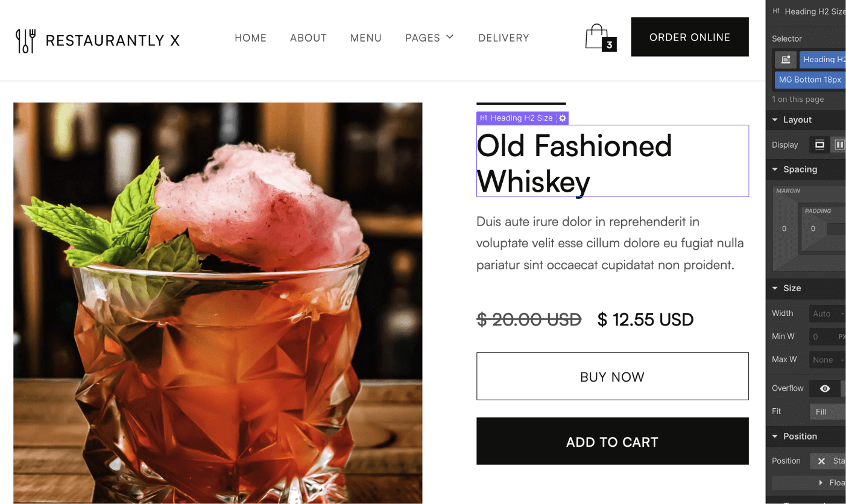Click the Buy Now button

tap(613, 376)
